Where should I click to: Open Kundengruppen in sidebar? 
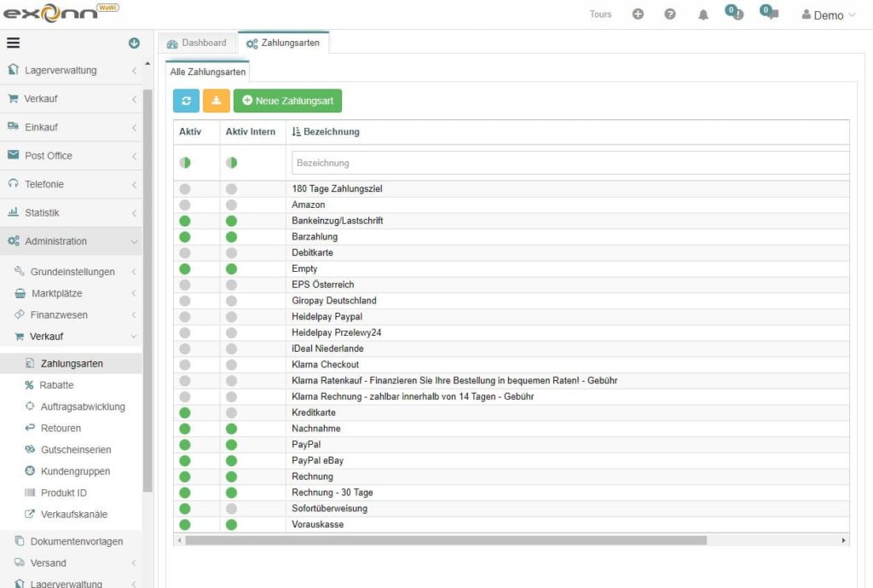coord(75,471)
